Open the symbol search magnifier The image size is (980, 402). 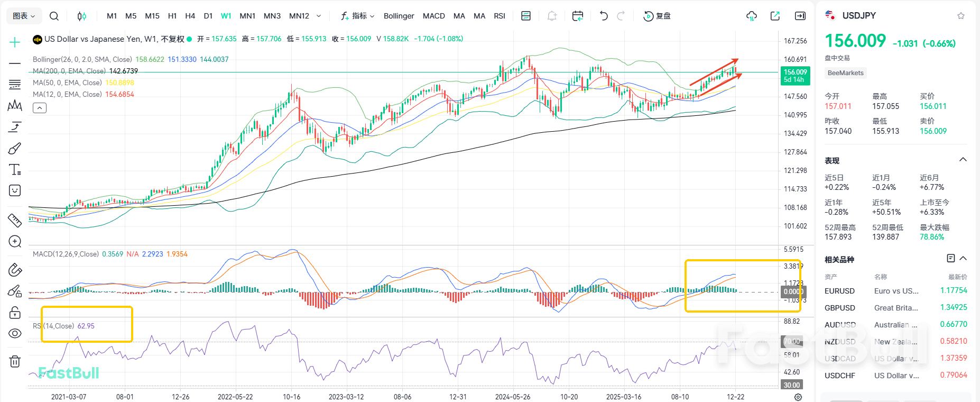[x=54, y=16]
